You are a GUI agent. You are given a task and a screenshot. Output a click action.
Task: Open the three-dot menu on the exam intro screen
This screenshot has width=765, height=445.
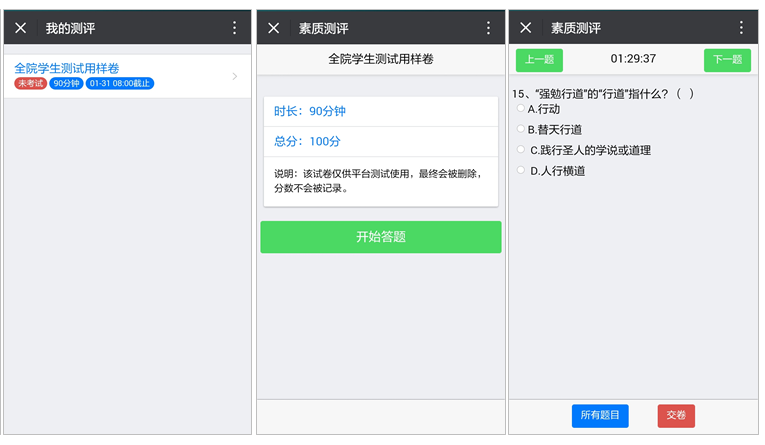point(488,28)
